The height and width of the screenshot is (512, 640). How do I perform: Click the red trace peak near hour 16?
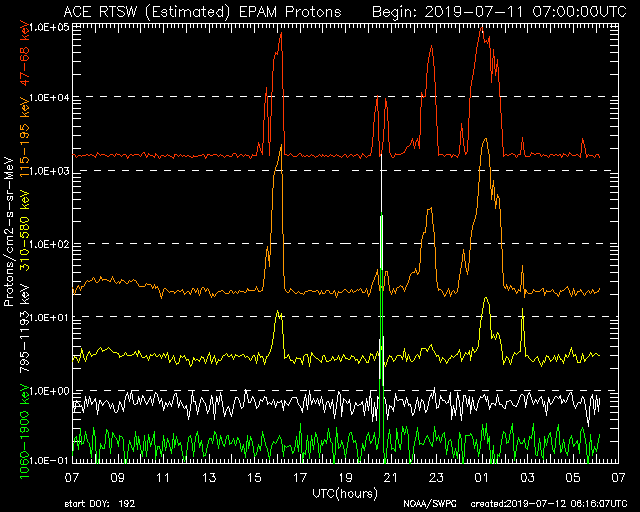pyautogui.click(x=281, y=33)
